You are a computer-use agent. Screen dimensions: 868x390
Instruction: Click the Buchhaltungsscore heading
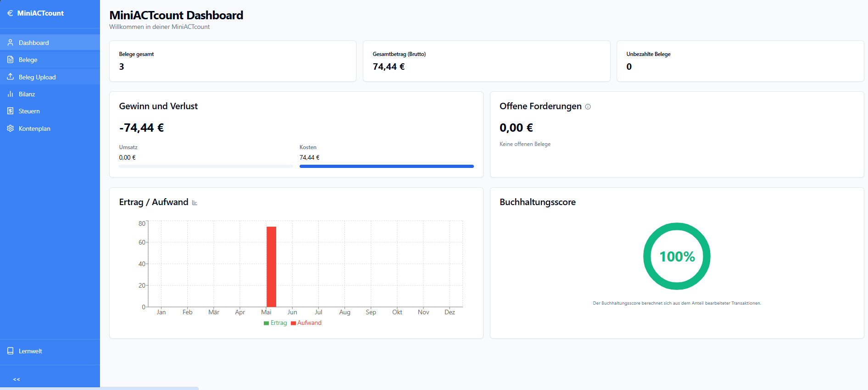(x=537, y=202)
